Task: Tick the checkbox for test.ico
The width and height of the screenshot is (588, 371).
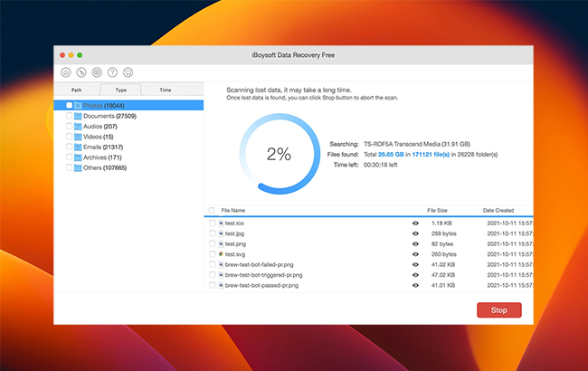Action: 213,224
